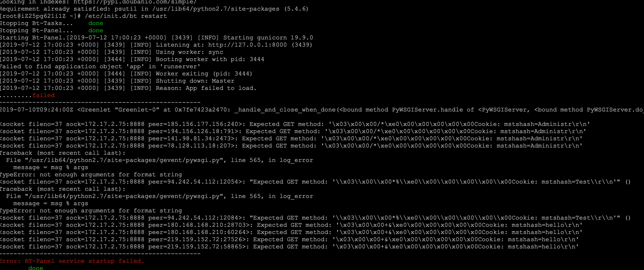644x270 pixels.
Task: Click the first pywsgi.py file path in traceback
Action: click(x=124, y=160)
